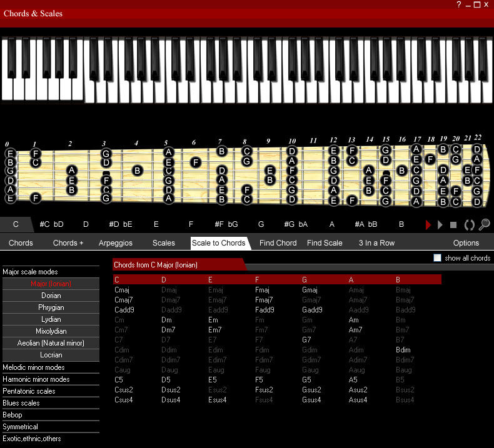
Task: Open the Scales tab
Action: tap(163, 243)
